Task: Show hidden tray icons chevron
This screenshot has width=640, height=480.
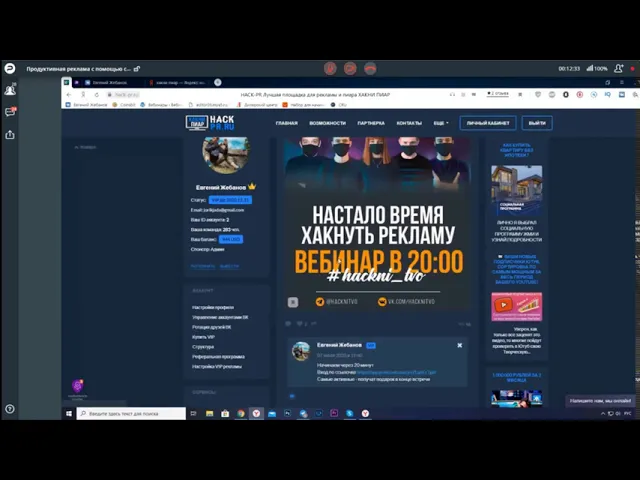Action: [x=603, y=413]
